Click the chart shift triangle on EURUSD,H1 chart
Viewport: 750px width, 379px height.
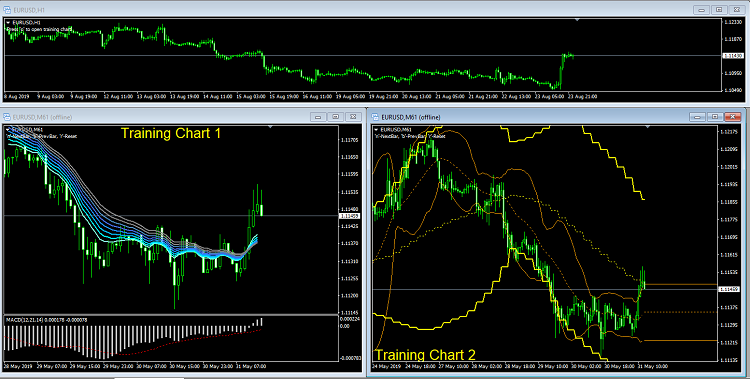(577, 20)
